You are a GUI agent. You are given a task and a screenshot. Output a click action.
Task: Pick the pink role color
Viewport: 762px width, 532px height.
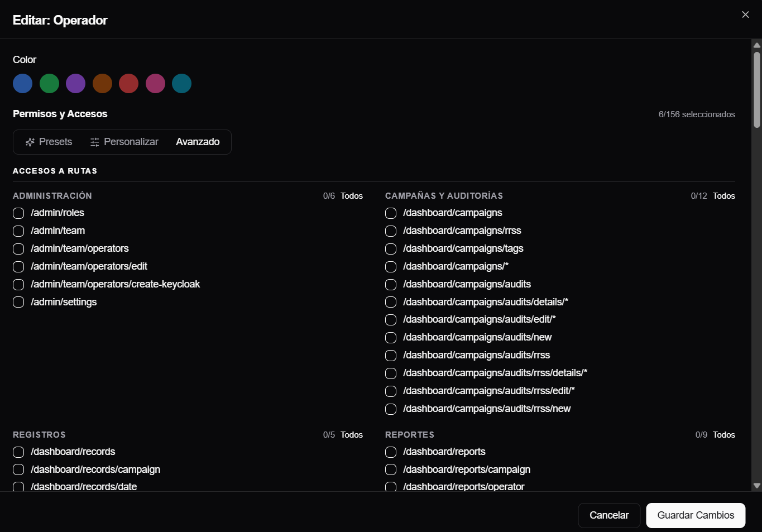click(155, 84)
